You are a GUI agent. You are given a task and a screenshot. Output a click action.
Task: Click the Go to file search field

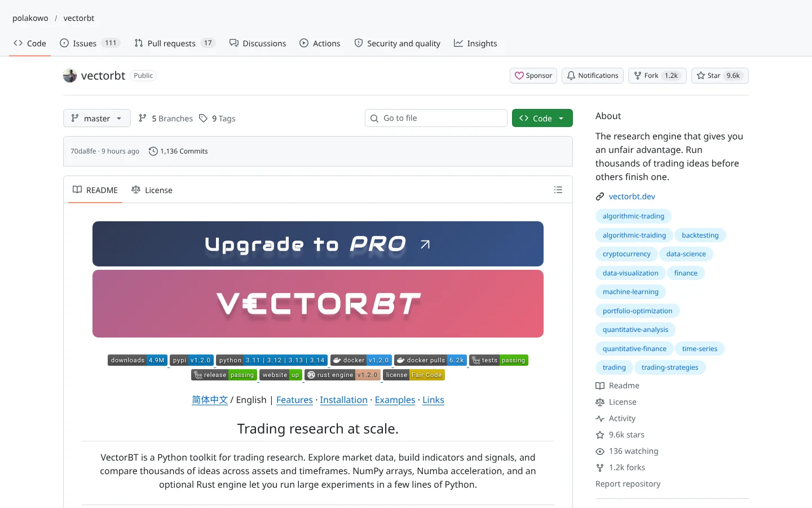pyautogui.click(x=436, y=118)
